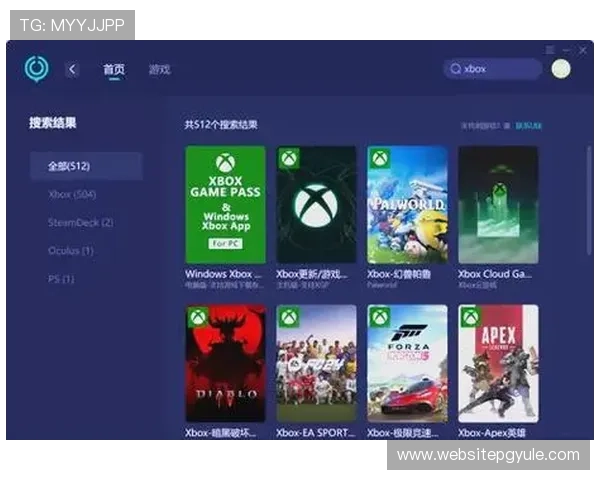Filter results by SteamDeck (2)
600x480 pixels.
pos(81,222)
